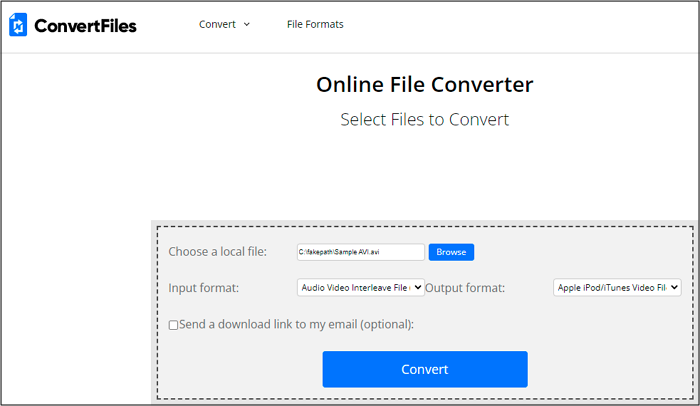Click the Online File Converter heading
700x406 pixels.
click(x=424, y=84)
